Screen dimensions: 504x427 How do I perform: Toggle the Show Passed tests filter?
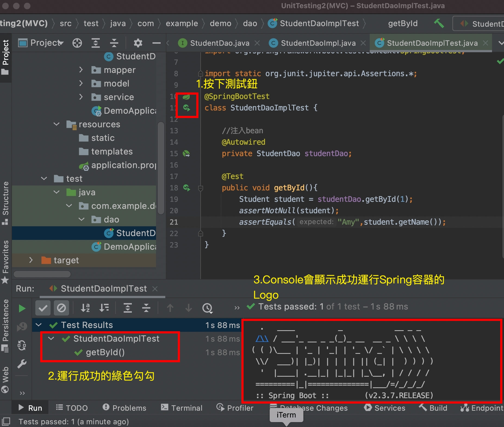[x=43, y=308]
